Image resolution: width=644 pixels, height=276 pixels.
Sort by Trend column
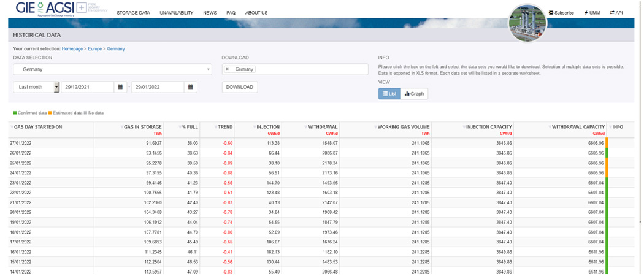[223, 128]
